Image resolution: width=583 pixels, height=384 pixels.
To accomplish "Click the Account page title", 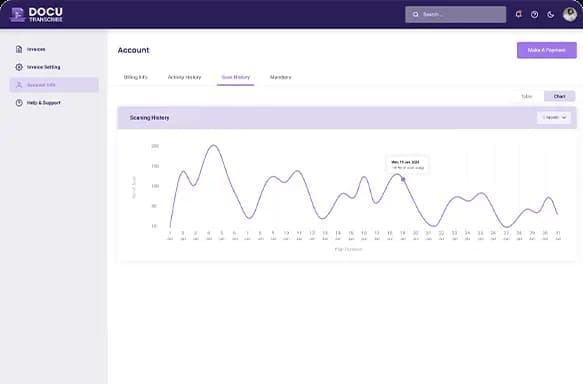I will pyautogui.click(x=133, y=50).
